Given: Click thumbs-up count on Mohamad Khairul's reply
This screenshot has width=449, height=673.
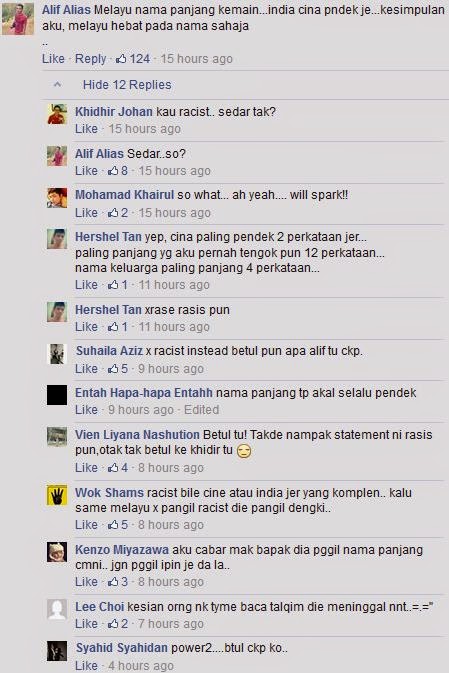Looking at the screenshot, I should coord(118,213).
